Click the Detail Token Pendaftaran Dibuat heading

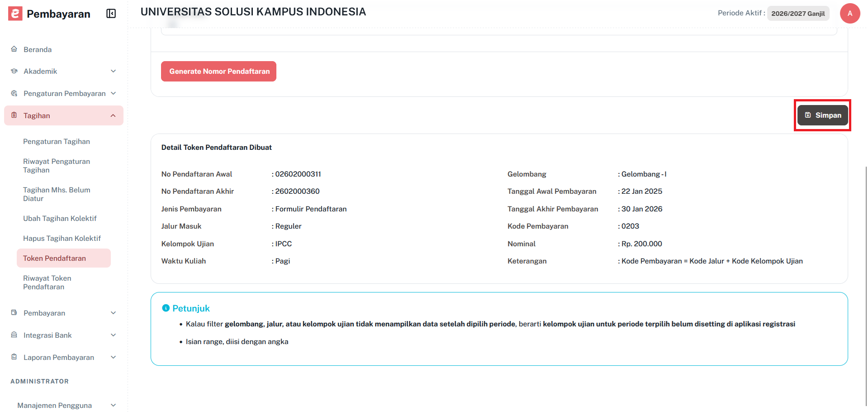coord(217,147)
